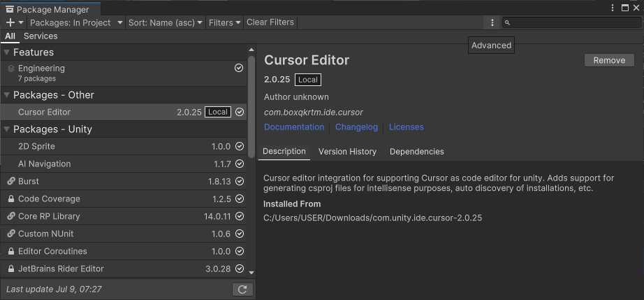The height and width of the screenshot is (300, 644).
Task: Click the Local tag in package list
Action: 218,112
